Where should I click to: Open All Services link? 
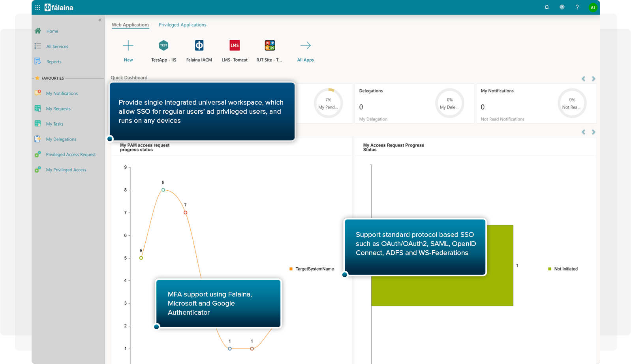point(57,47)
